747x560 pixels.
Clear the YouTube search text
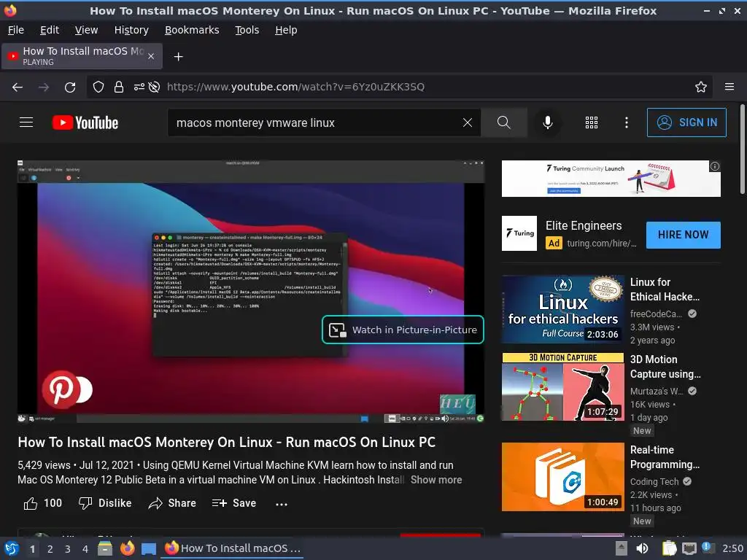pyautogui.click(x=468, y=122)
